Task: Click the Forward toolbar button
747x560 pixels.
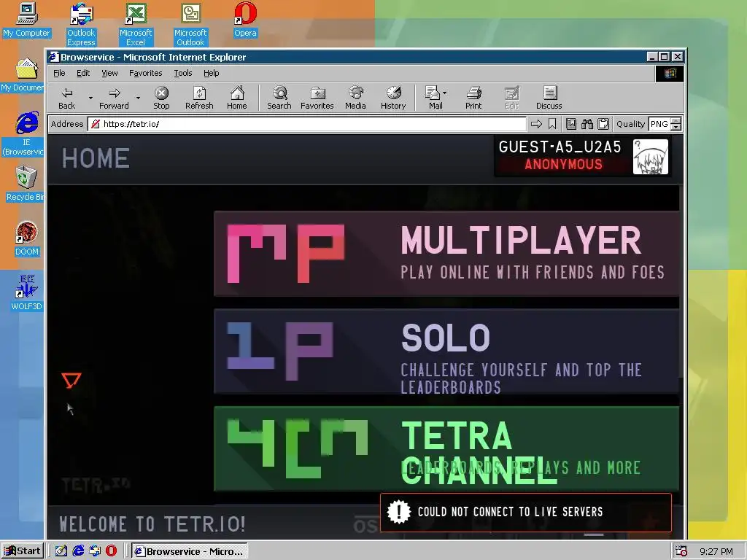Action: (114, 98)
